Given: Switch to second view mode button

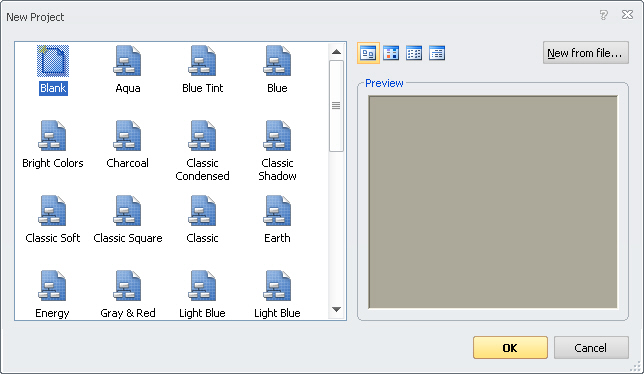Looking at the screenshot, I should (391, 53).
